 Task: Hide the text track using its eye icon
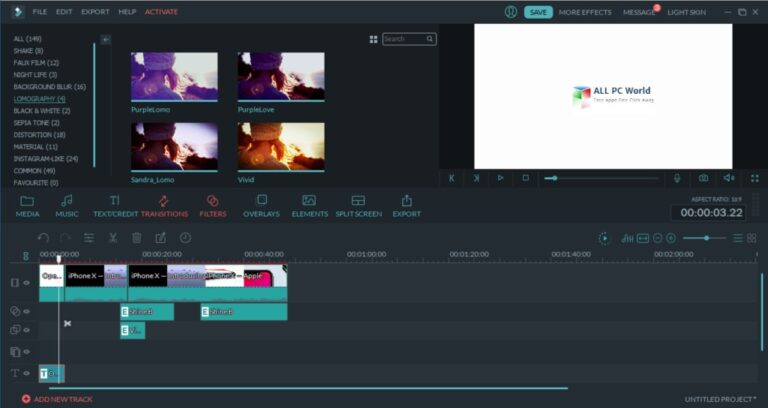[x=26, y=373]
